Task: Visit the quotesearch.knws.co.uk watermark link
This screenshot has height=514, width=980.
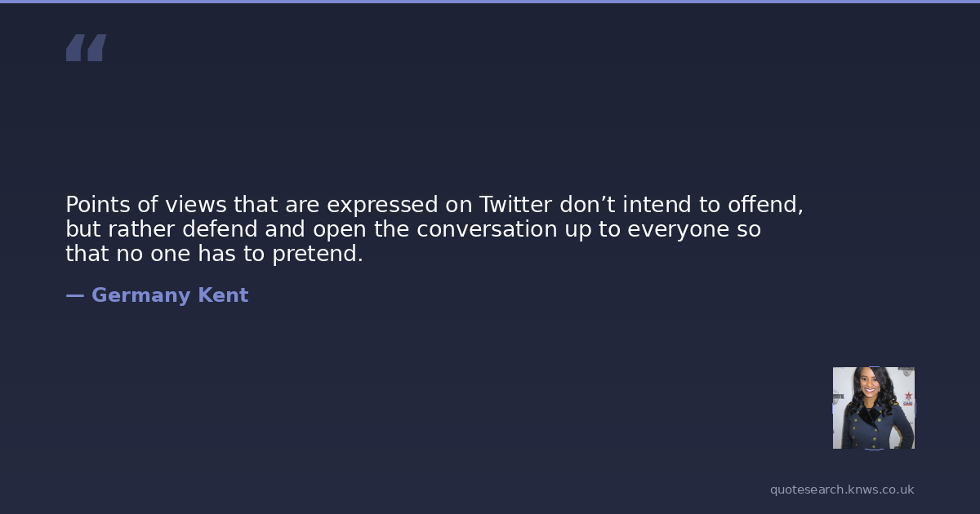Action: 841,490
